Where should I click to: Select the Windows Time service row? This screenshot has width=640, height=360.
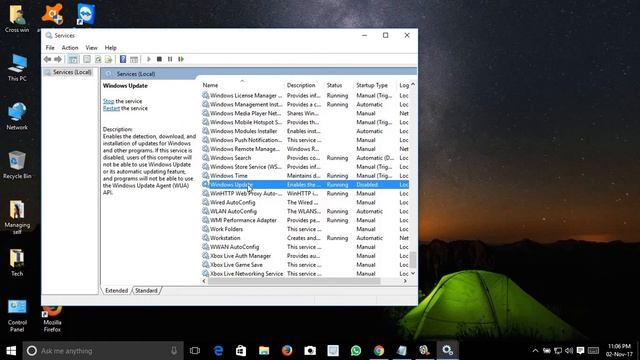point(305,176)
